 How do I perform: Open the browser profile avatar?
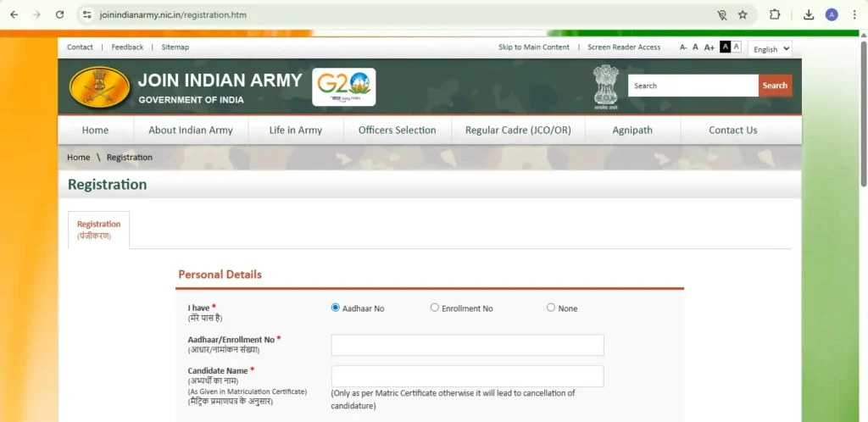832,14
